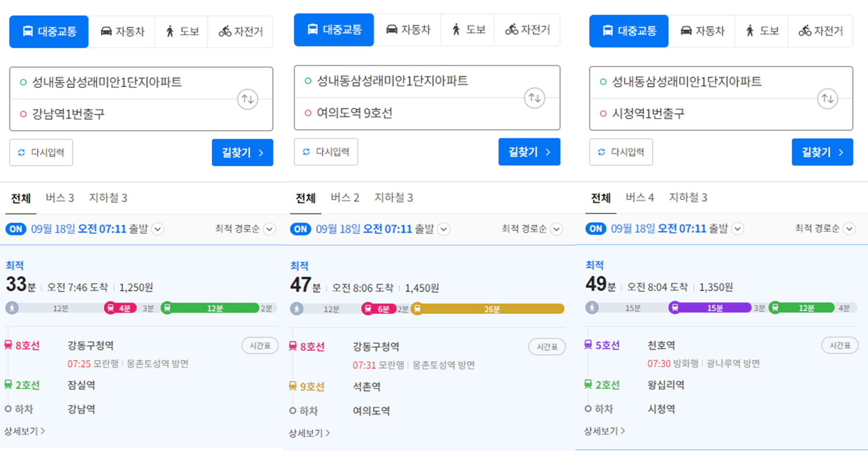This screenshot has height=451, width=868.
Task: Click green 12분 segment in 33분 route bar
Action: [x=210, y=308]
